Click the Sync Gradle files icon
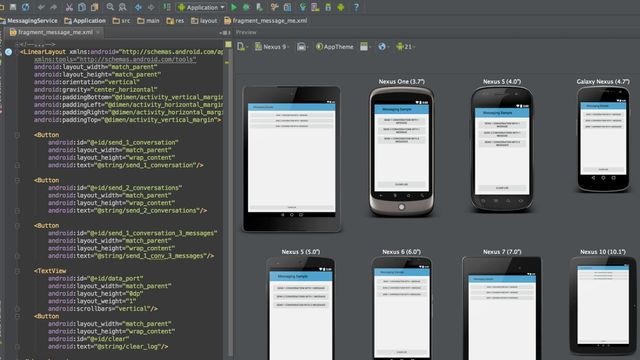Viewport: 640px width, 360px height. [302, 7]
